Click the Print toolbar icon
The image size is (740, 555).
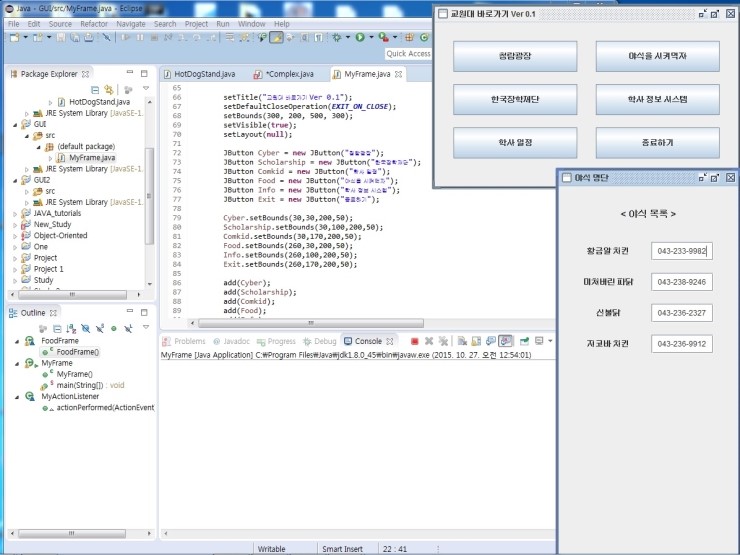(x=88, y=37)
